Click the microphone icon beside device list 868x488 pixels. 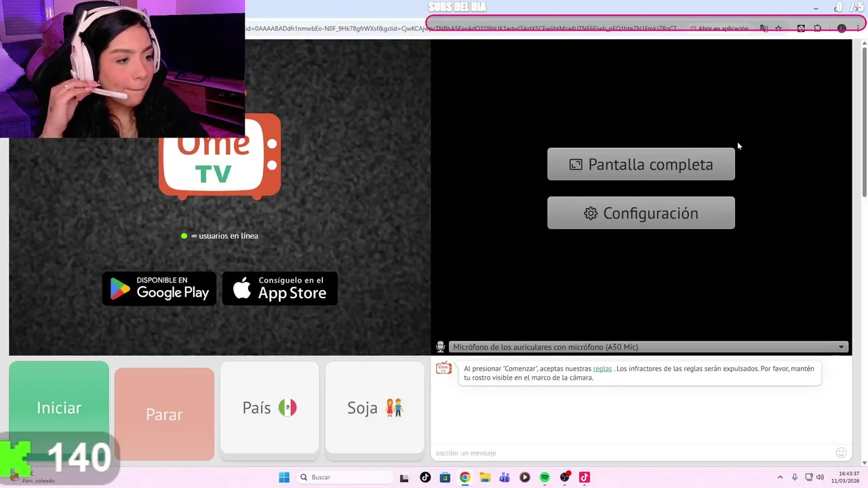point(440,347)
